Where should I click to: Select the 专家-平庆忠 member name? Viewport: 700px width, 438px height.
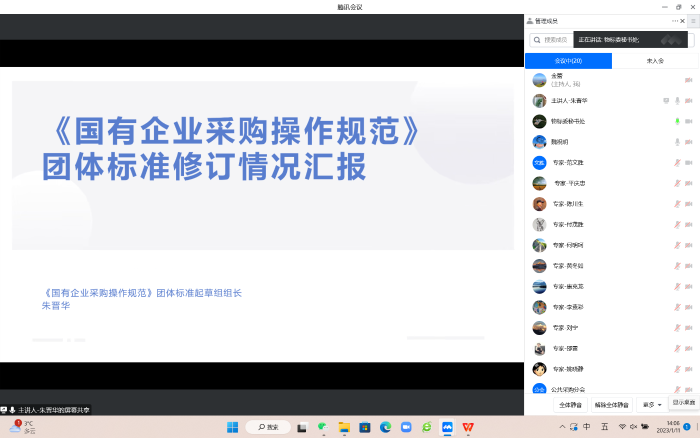(x=569, y=184)
